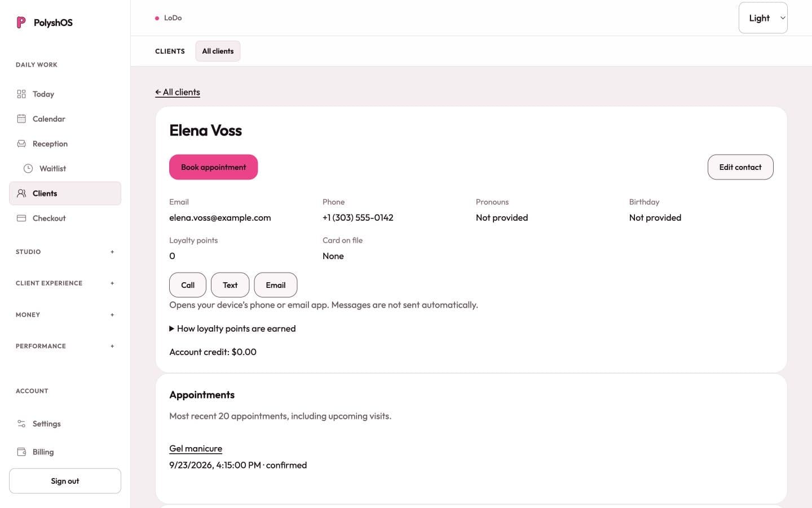
Task: Select the All clients tab
Action: point(218,51)
